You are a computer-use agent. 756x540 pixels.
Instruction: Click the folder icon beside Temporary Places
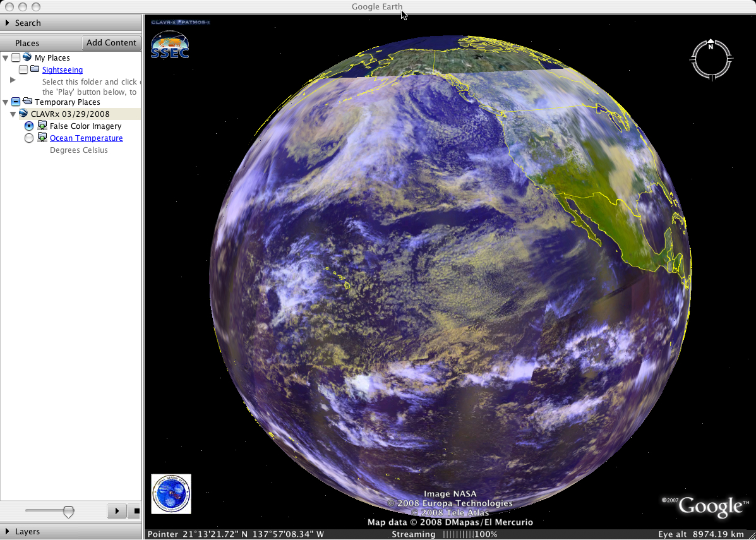pos(27,102)
